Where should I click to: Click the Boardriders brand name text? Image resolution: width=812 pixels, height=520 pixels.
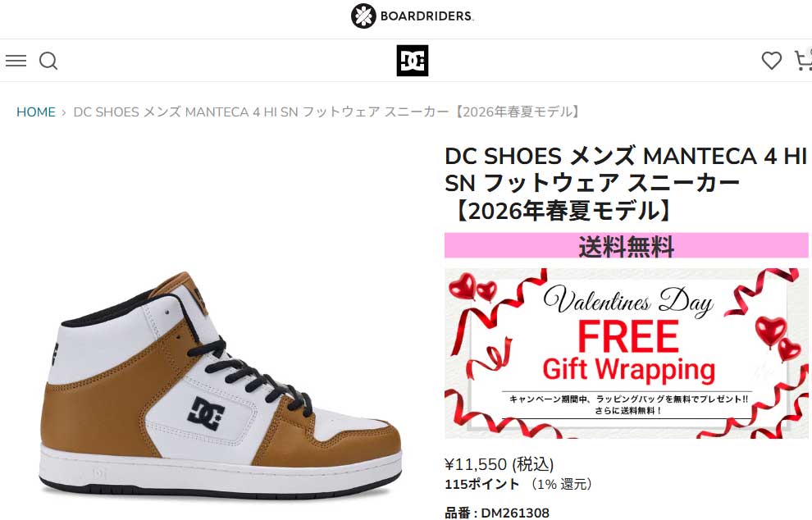pos(427,16)
